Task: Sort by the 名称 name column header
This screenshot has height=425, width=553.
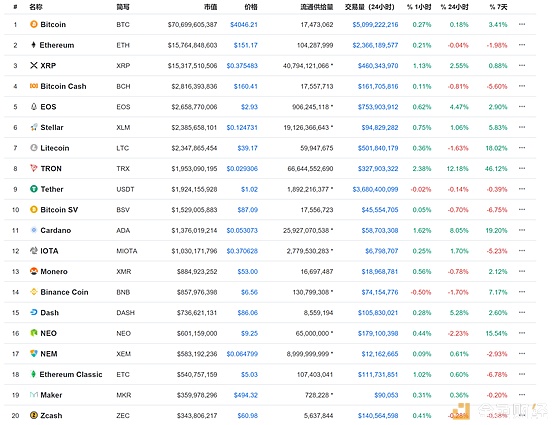Action: click(x=36, y=7)
